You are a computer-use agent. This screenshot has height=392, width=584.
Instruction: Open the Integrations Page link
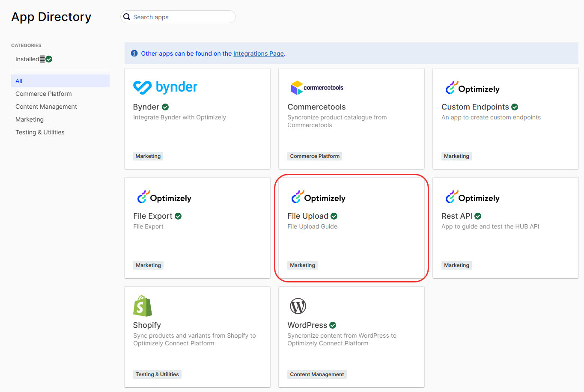click(x=259, y=53)
